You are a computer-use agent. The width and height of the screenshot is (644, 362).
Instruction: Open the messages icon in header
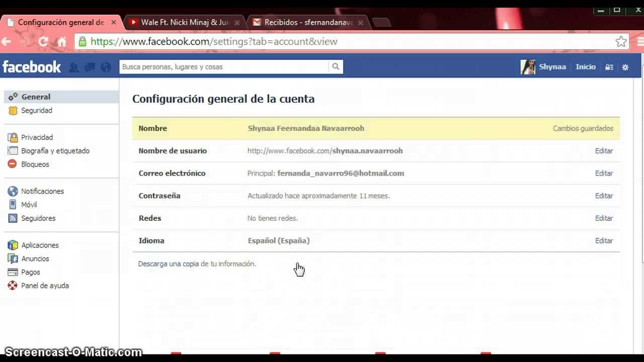click(x=90, y=67)
